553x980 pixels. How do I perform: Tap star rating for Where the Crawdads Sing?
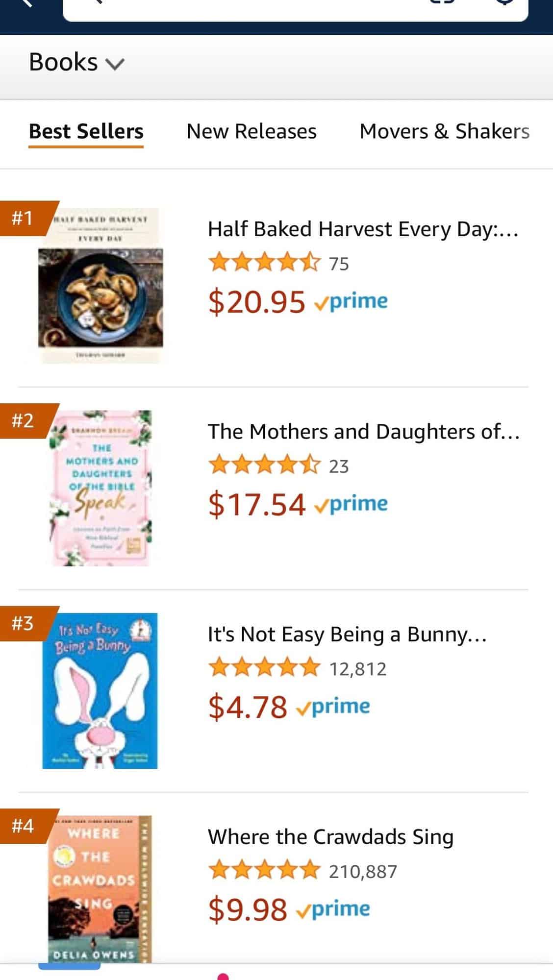[264, 871]
